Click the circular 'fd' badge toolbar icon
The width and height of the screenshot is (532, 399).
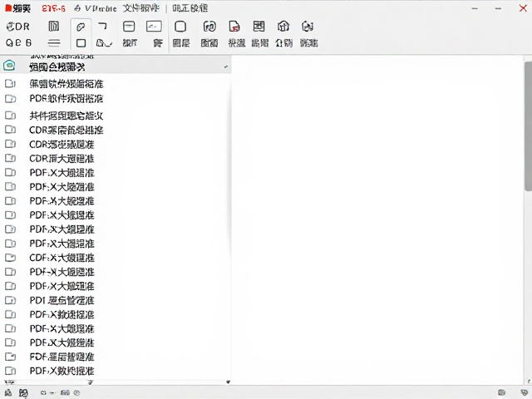coord(209,26)
